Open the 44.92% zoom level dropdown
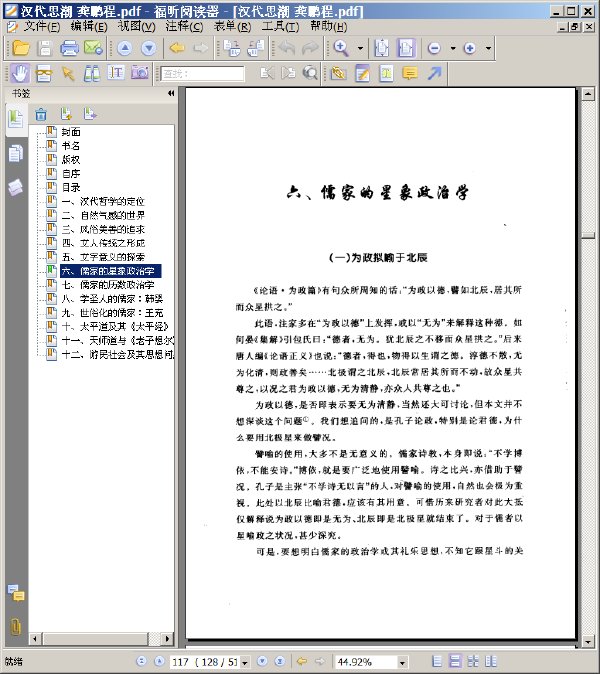Viewport: 600px width, 674px height. pos(402,662)
